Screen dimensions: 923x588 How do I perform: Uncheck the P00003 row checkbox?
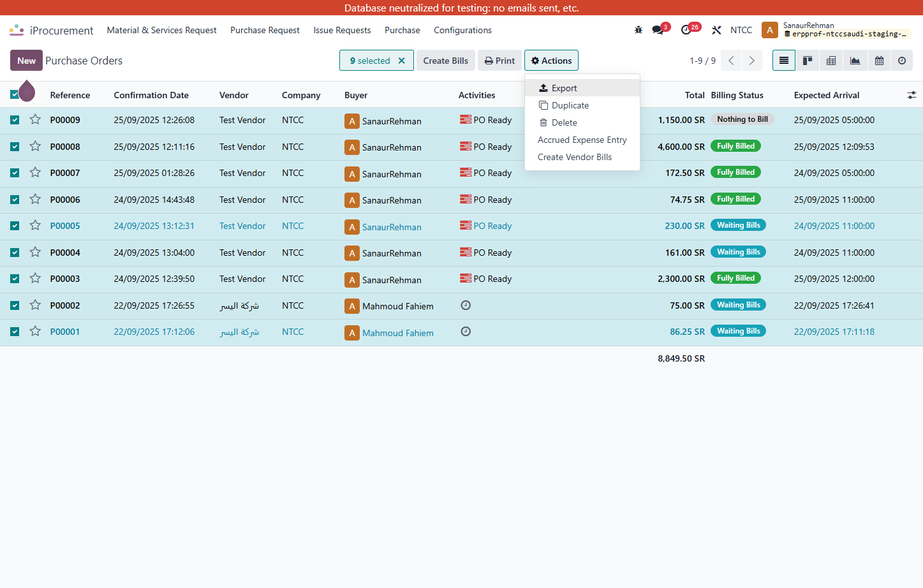pyautogui.click(x=15, y=279)
